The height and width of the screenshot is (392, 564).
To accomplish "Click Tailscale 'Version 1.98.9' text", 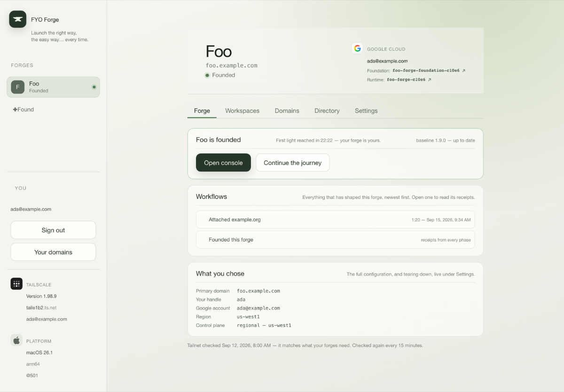I will coord(41,296).
